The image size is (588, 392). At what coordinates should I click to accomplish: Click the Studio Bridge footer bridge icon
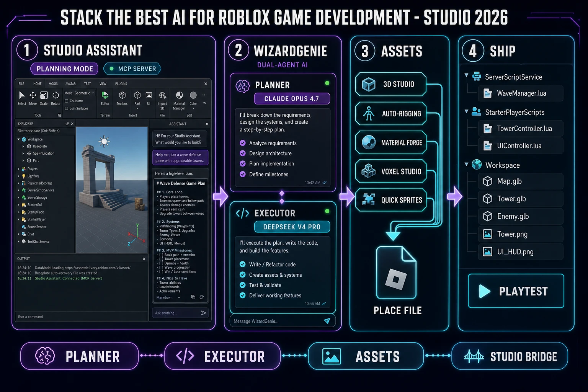point(474,356)
